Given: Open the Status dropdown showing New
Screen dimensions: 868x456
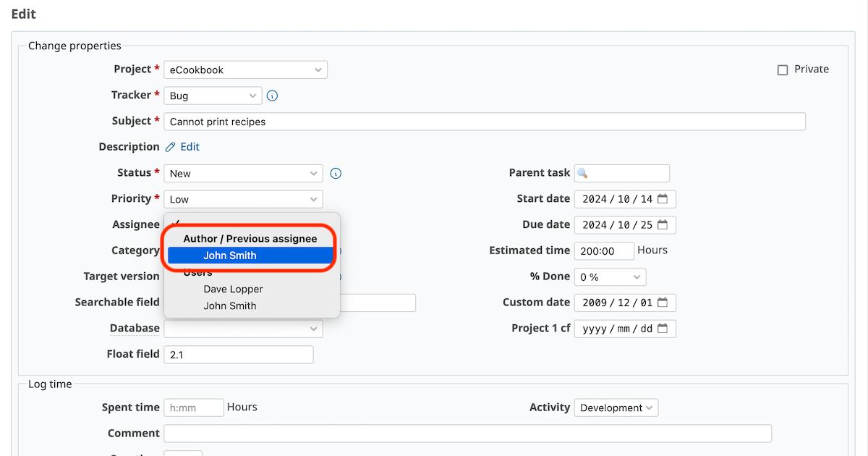Looking at the screenshot, I should click(x=243, y=173).
